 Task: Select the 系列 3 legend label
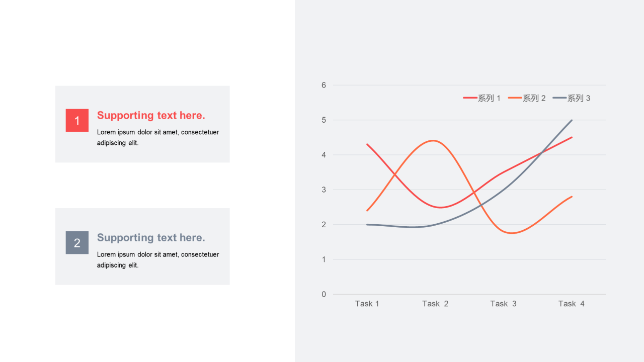click(579, 99)
